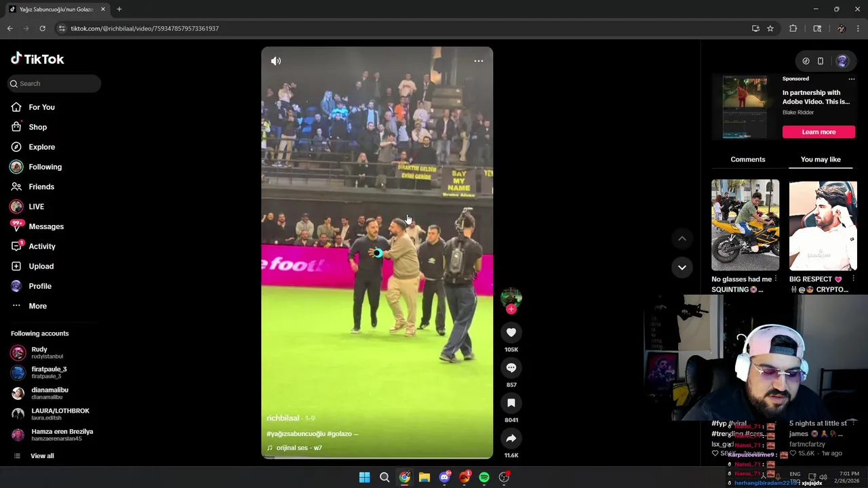The height and width of the screenshot is (488, 868).
Task: Open the Chrome three-dot menu
Action: click(859, 28)
